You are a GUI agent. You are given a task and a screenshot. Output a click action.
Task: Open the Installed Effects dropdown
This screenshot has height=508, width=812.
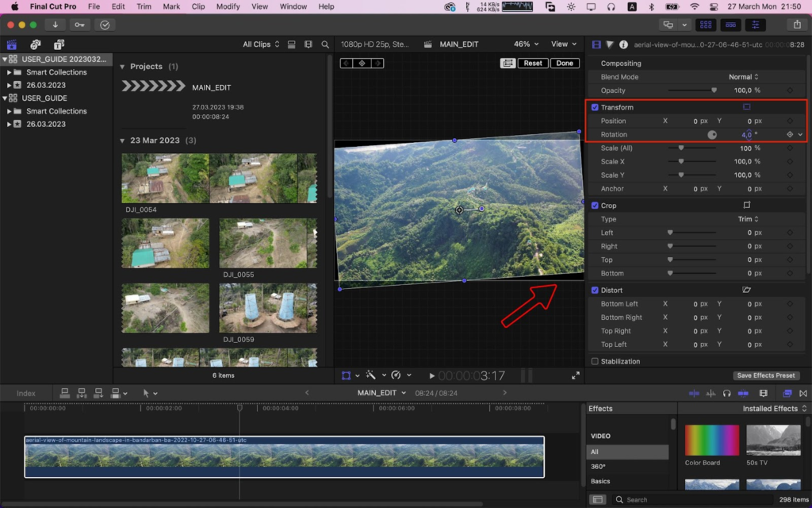pyautogui.click(x=775, y=409)
